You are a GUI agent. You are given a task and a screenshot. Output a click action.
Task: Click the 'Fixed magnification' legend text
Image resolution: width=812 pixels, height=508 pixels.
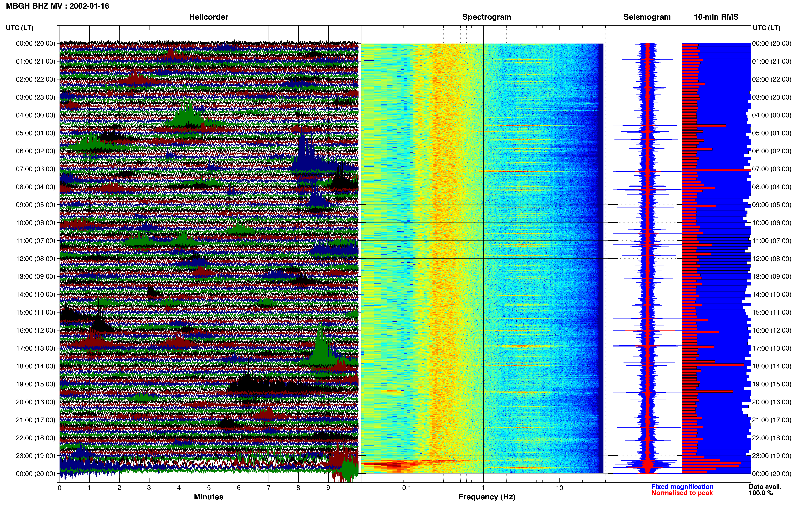682,486
